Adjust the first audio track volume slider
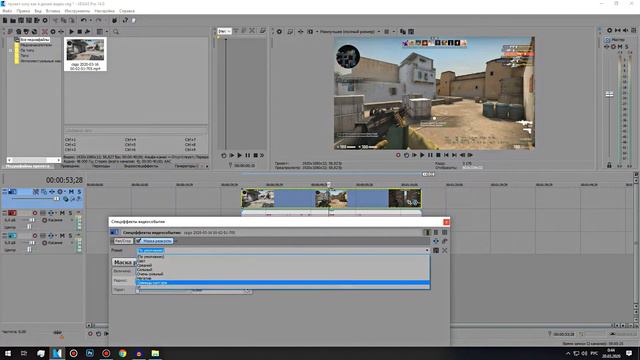The width and height of the screenshot is (640, 360). pos(31,220)
